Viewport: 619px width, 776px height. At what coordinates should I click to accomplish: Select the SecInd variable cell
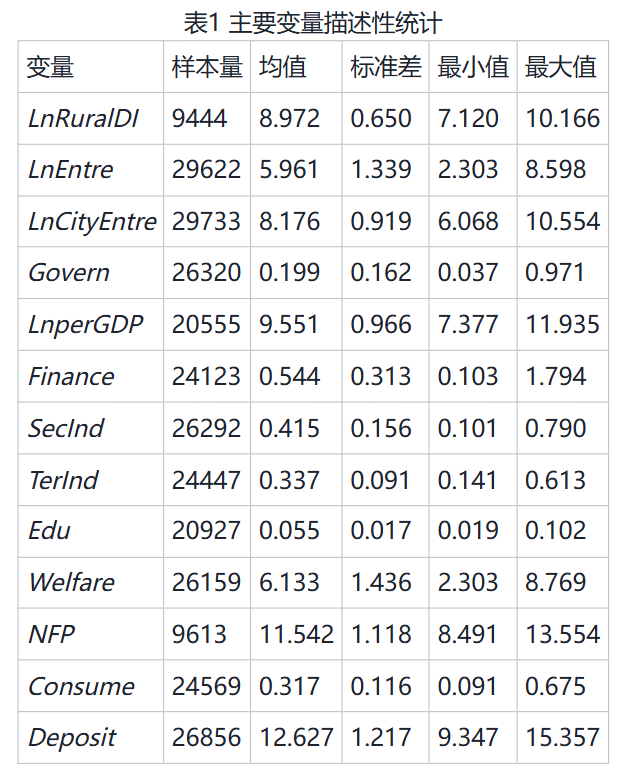[x=66, y=428]
